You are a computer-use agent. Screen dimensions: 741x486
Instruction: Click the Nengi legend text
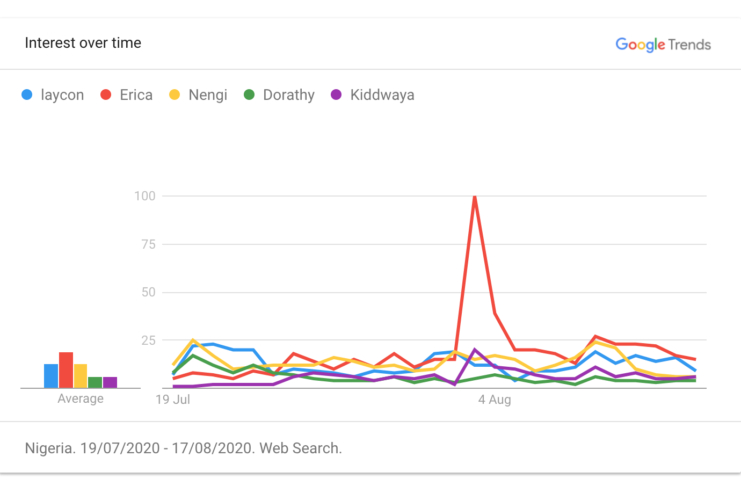[208, 96]
